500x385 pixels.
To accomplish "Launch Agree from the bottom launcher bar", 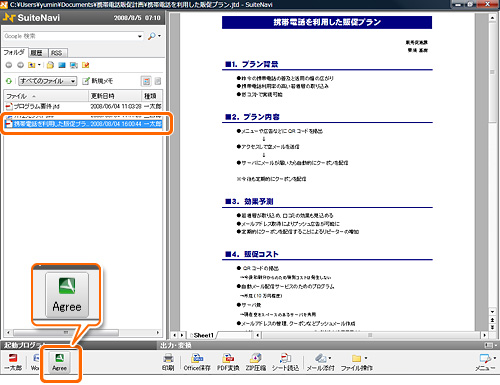I will 59,362.
